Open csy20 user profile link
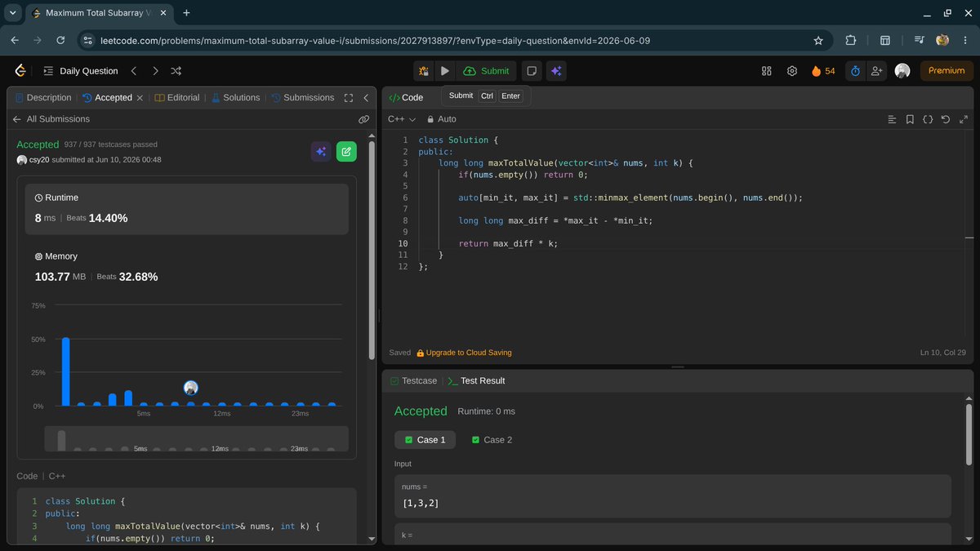The width and height of the screenshot is (980, 551). pos(38,160)
